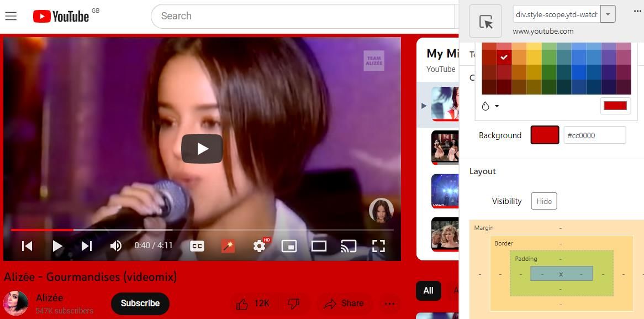The image size is (644, 319).
Task: Open player settings gear with HD badge
Action: [260, 246]
